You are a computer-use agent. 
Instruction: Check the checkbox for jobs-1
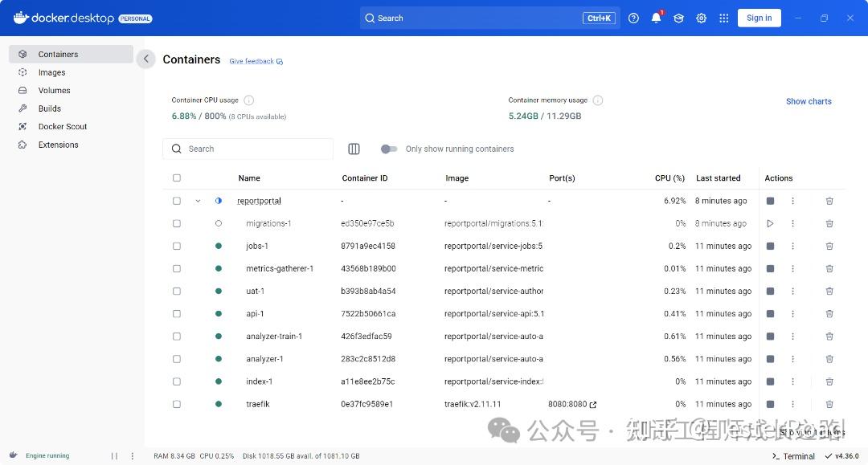pyautogui.click(x=177, y=246)
